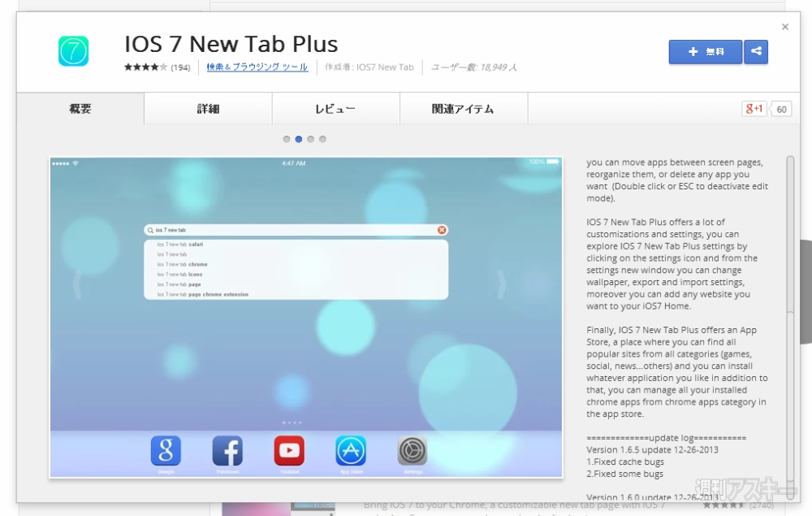Click the '1.Fixed cache bugs' line
812x516 pixels.
625,462
